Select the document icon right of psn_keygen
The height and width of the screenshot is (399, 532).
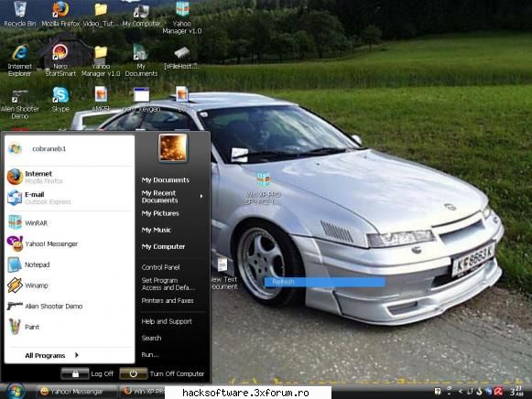[182, 98]
